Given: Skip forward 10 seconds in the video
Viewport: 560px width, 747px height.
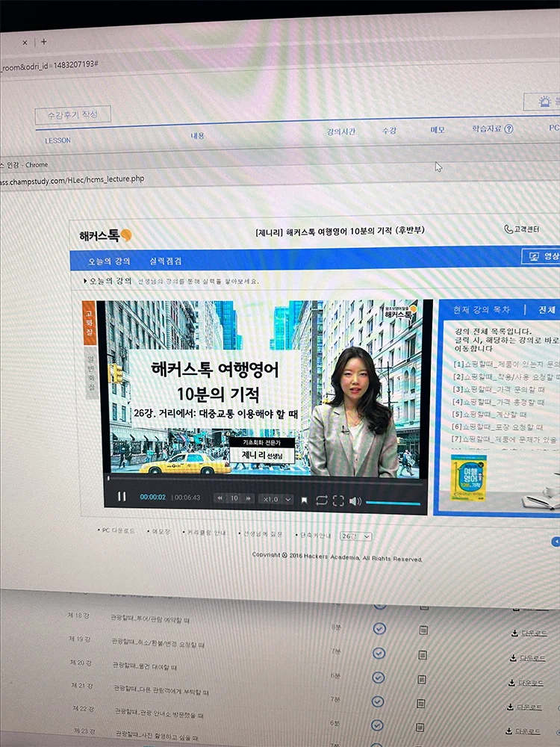Looking at the screenshot, I should coord(248,499).
